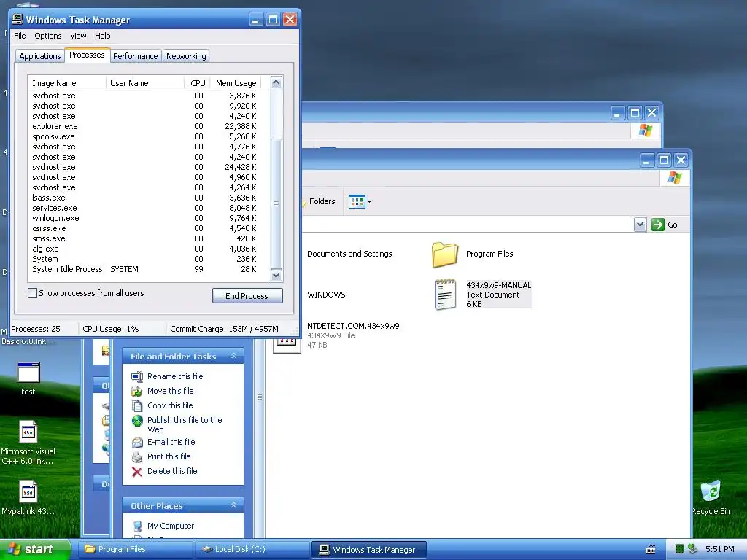Screen dimensions: 747x560
Task: Click the process list scroll up arrow
Action: tap(276, 82)
